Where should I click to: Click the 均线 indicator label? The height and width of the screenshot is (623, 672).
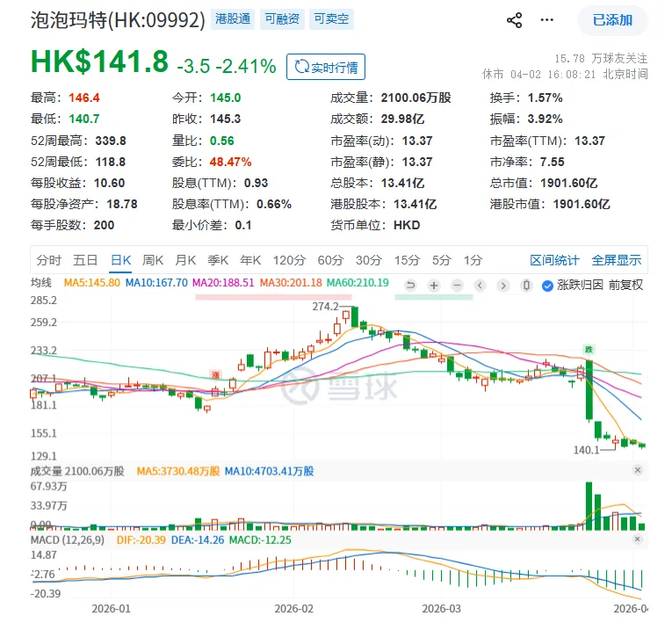click(x=41, y=283)
